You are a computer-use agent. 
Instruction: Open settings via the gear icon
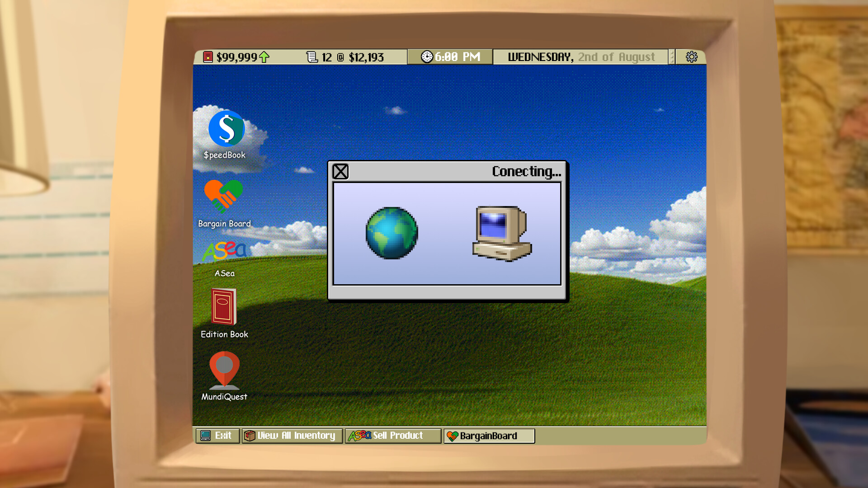pyautogui.click(x=691, y=56)
